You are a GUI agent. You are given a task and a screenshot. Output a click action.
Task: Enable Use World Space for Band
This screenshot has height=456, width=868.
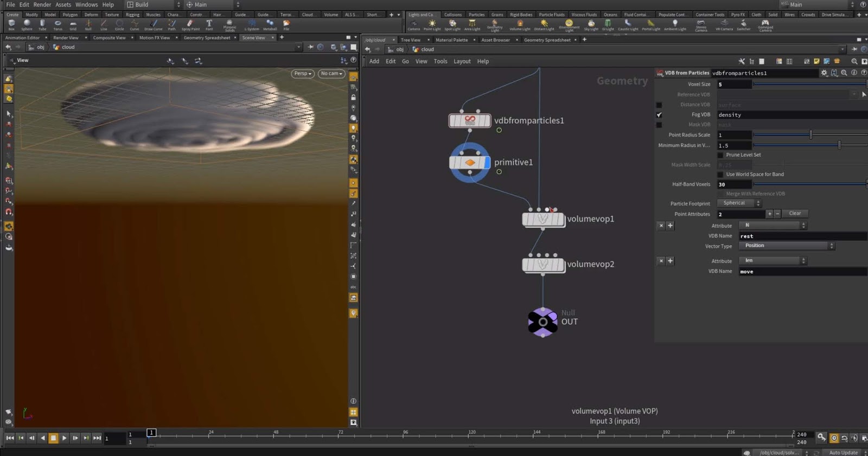pyautogui.click(x=720, y=175)
